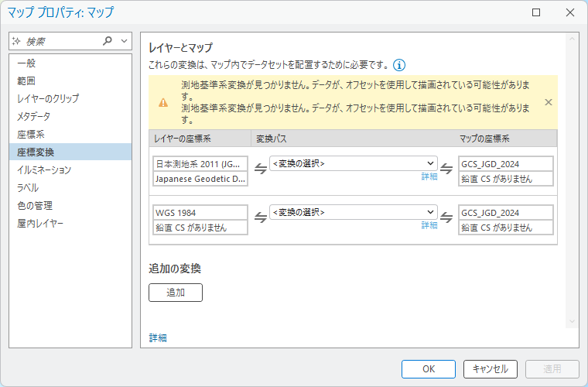Click the warning triangle icon in banner
Screen dimensions: 588x387
pyautogui.click(x=163, y=102)
